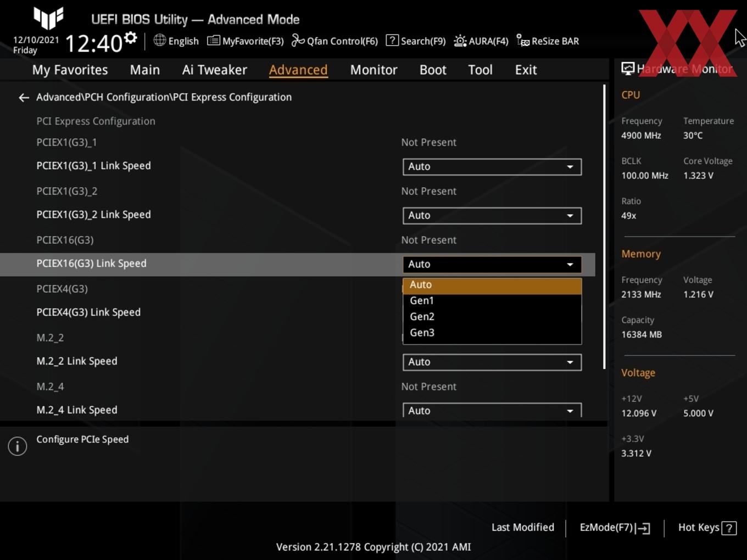Collapse PCIEX16(G3) Link Speed dropdown
The height and width of the screenshot is (560, 747).
pyautogui.click(x=492, y=265)
